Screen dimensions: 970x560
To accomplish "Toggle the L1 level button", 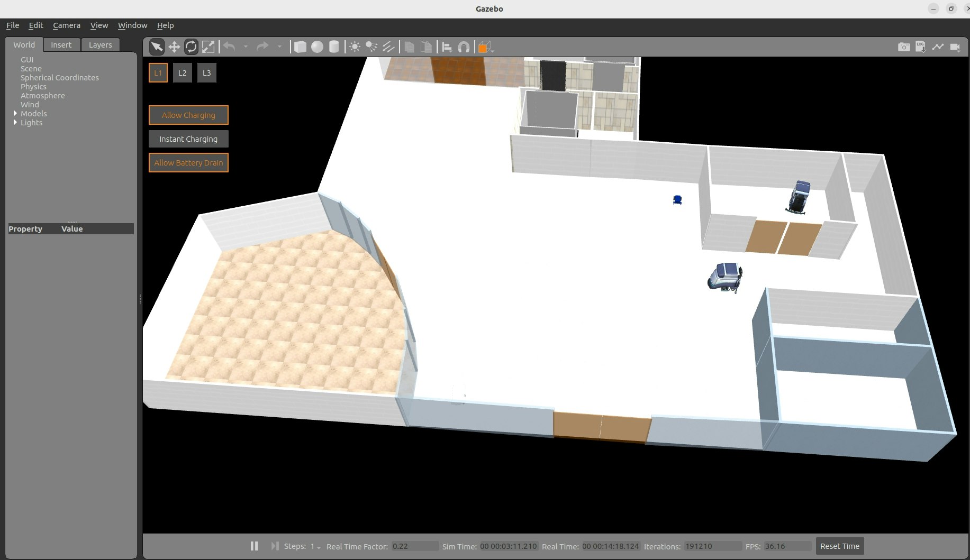I will (x=158, y=72).
